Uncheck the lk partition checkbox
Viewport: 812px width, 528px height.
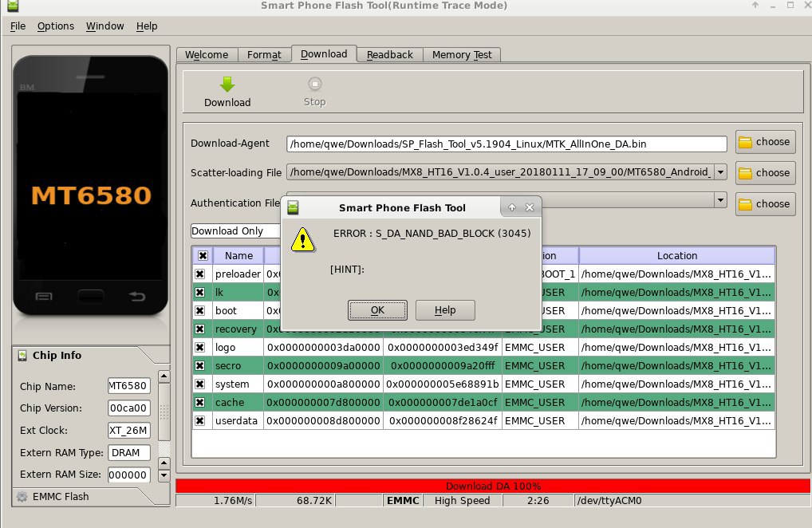click(x=200, y=293)
